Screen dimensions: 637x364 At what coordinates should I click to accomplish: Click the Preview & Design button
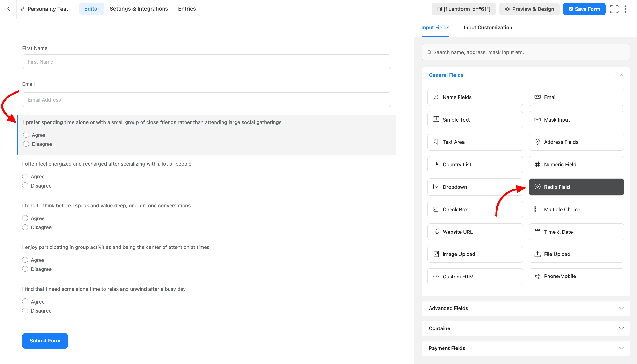(x=529, y=9)
